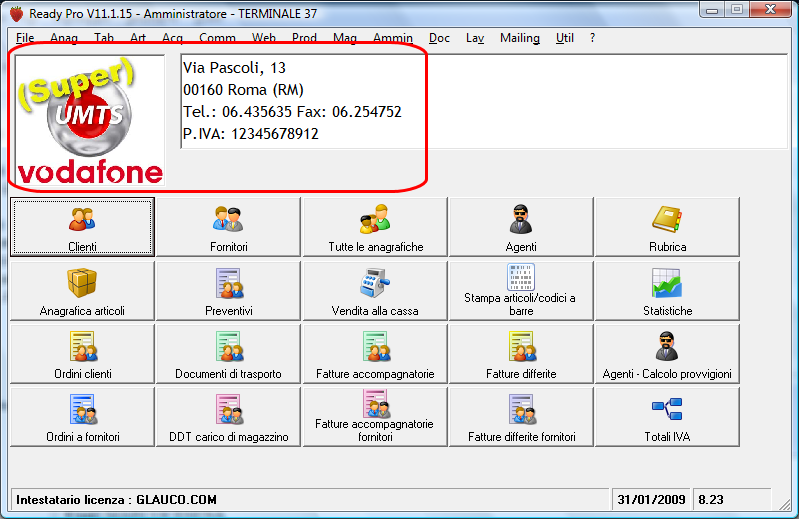Open the Totali IVA icon button
This screenshot has width=799, height=519.
[x=668, y=417]
